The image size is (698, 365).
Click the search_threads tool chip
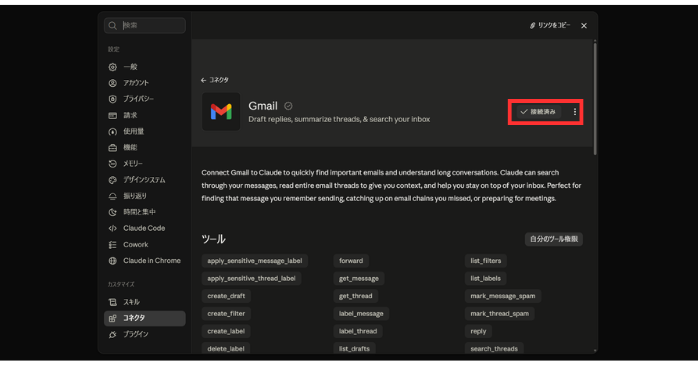(494, 349)
